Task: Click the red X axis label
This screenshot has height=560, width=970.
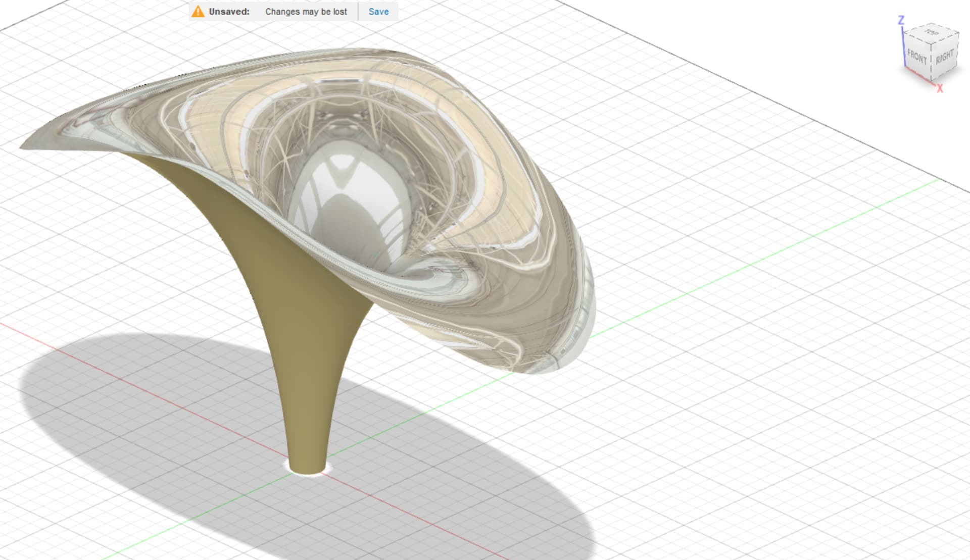Action: [940, 89]
